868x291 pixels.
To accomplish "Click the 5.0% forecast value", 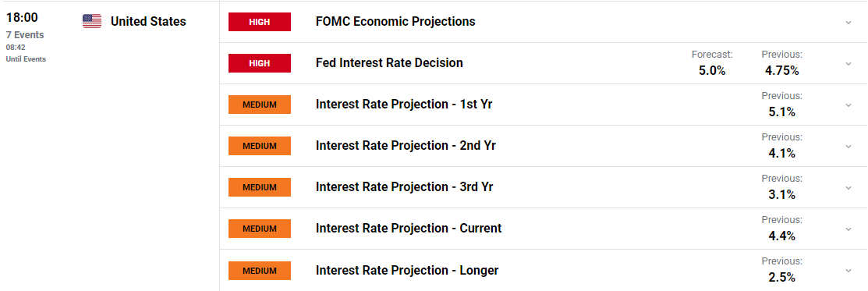I will click(x=712, y=70).
